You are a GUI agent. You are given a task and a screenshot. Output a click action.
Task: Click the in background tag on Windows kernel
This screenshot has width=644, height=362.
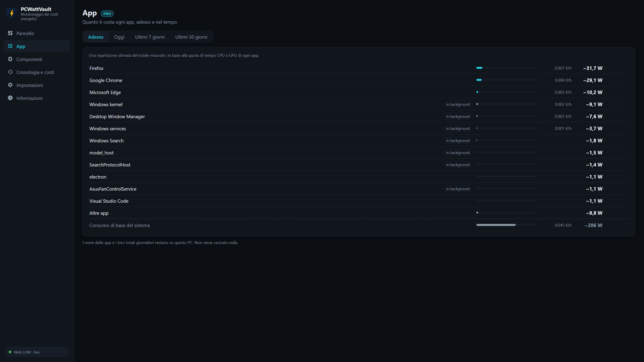coord(458,104)
